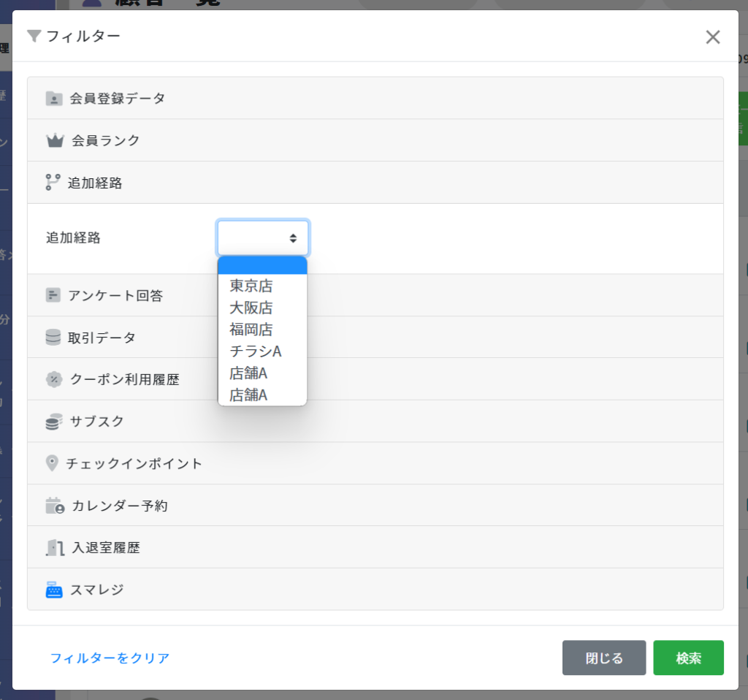Click the door icon for 入退室履歴
Image resolution: width=748 pixels, height=700 pixels.
[55, 548]
